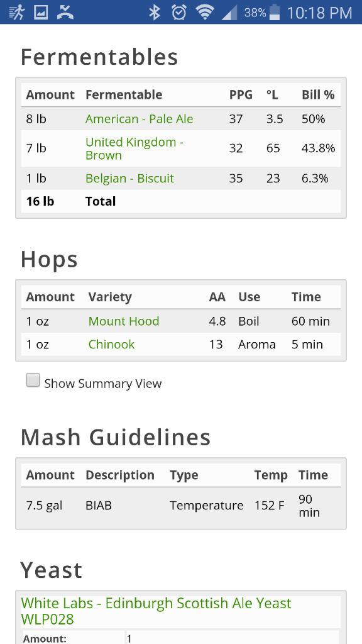Tap the Wi-Fi signal icon
362x644 pixels.
click(x=204, y=13)
